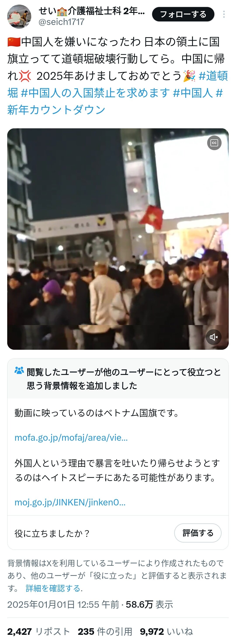Screen dimensions: 236x644
Task: Tap the 評価する rate button
Action: (x=198, y=533)
